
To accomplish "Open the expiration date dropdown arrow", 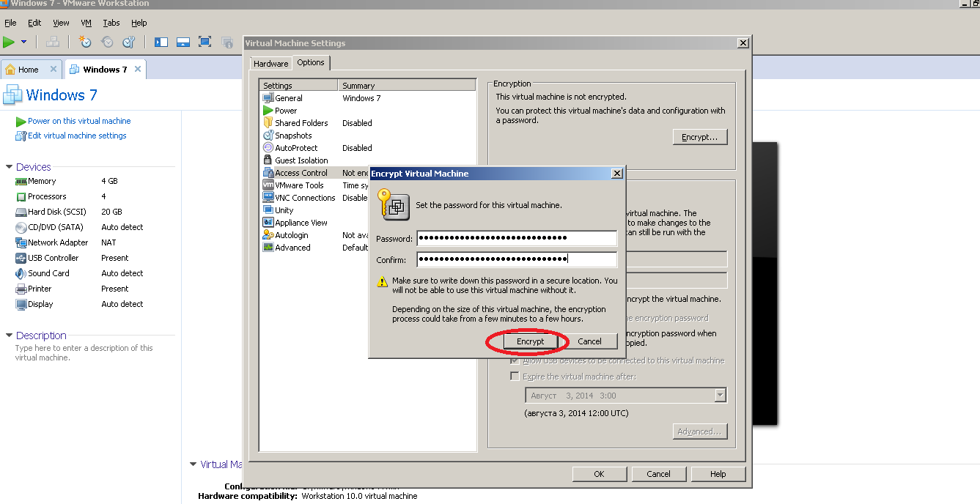I will click(x=720, y=396).
